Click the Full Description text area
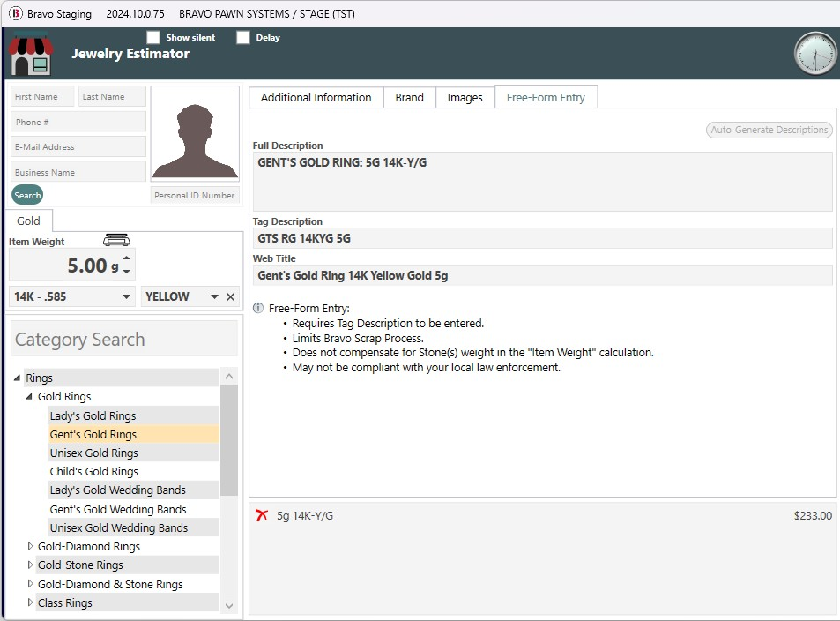Viewport: 840px width, 621px height. (543, 181)
